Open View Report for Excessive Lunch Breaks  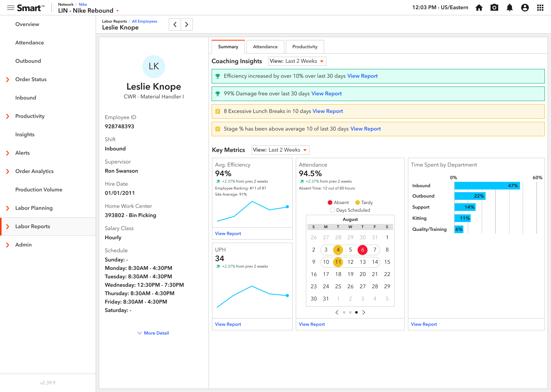[x=328, y=111]
